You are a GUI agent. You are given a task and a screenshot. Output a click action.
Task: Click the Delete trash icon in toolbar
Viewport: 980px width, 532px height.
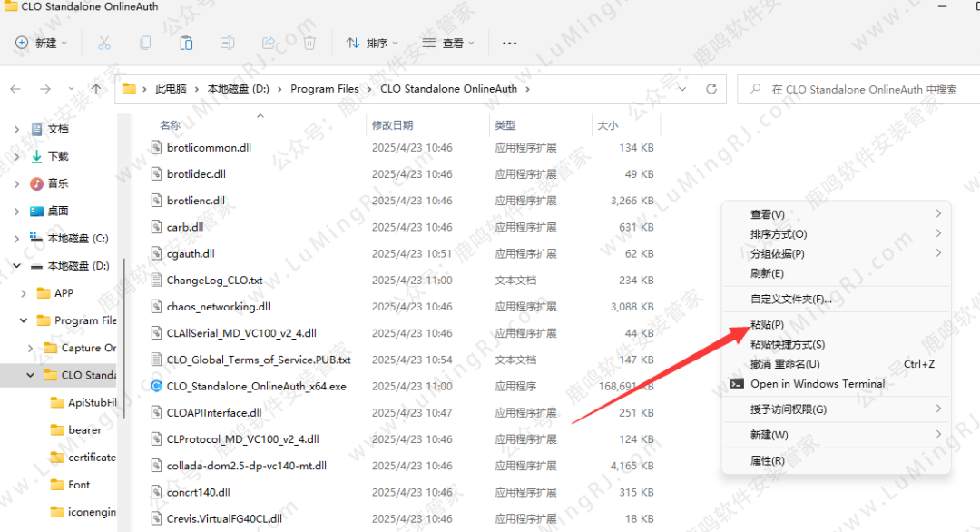[309, 43]
